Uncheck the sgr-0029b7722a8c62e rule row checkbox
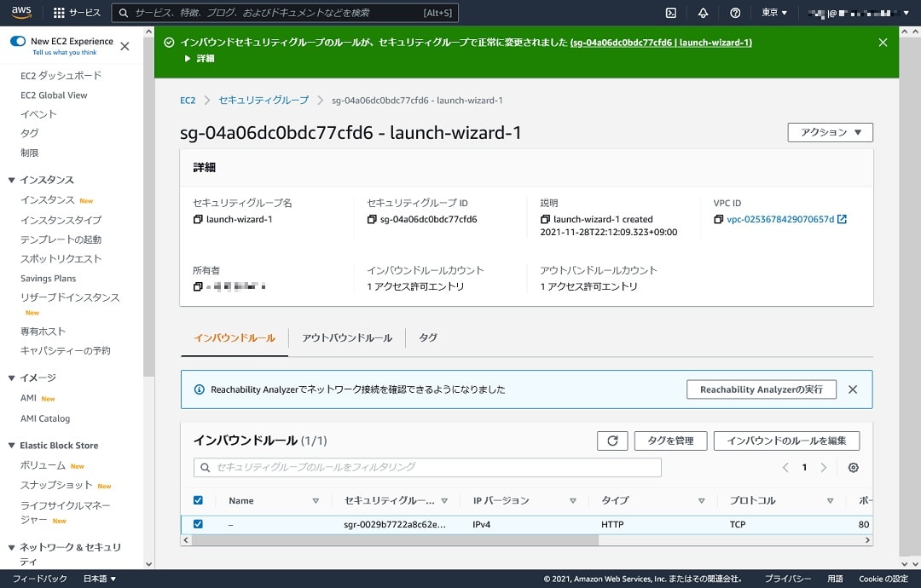Viewport: 921px width, 588px height. coord(198,524)
